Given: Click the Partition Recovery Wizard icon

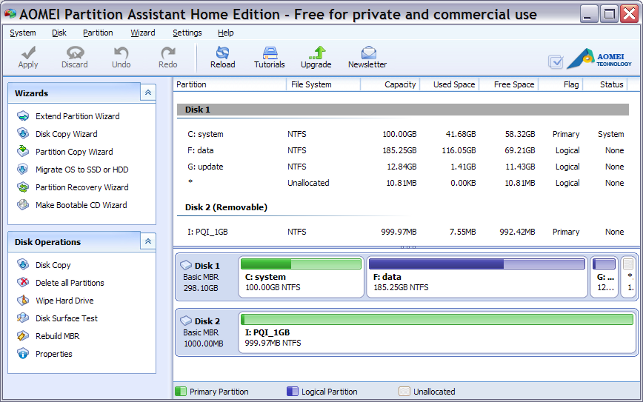Looking at the screenshot, I should (x=23, y=187).
